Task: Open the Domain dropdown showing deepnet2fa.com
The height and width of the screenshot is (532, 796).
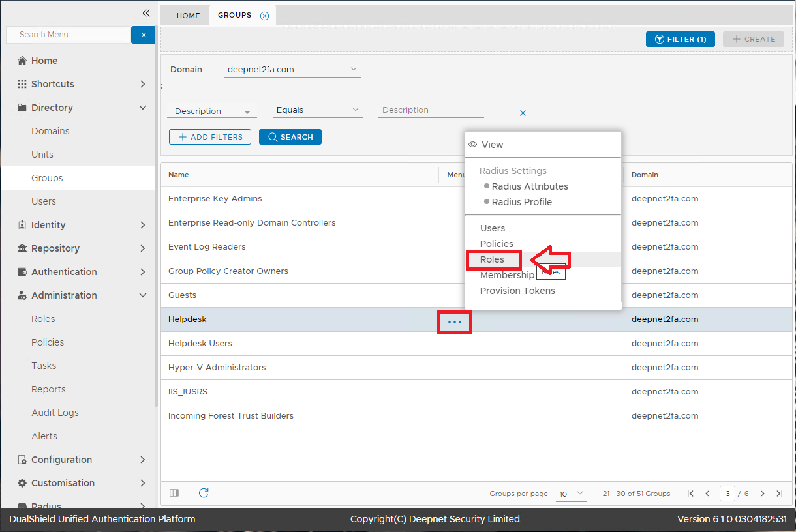Action: click(x=292, y=69)
